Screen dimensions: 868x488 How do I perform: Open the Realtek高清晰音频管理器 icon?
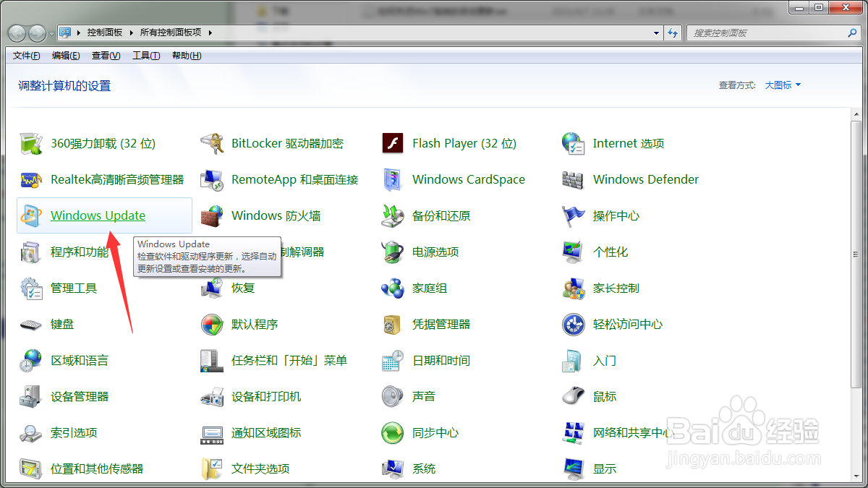[x=31, y=179]
